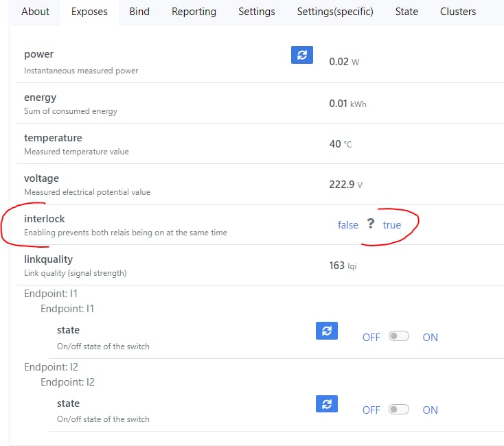Refresh the I1 endpoint state
This screenshot has height=446, width=504.
(x=327, y=331)
